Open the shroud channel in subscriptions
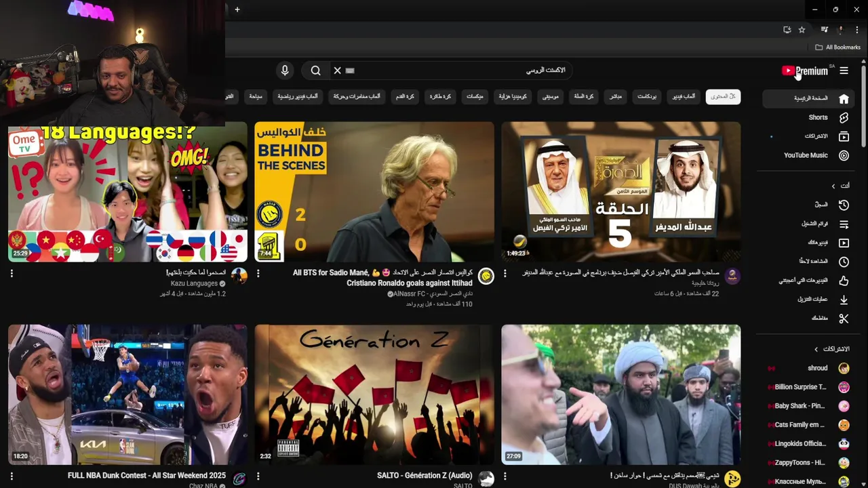 pyautogui.click(x=808, y=368)
